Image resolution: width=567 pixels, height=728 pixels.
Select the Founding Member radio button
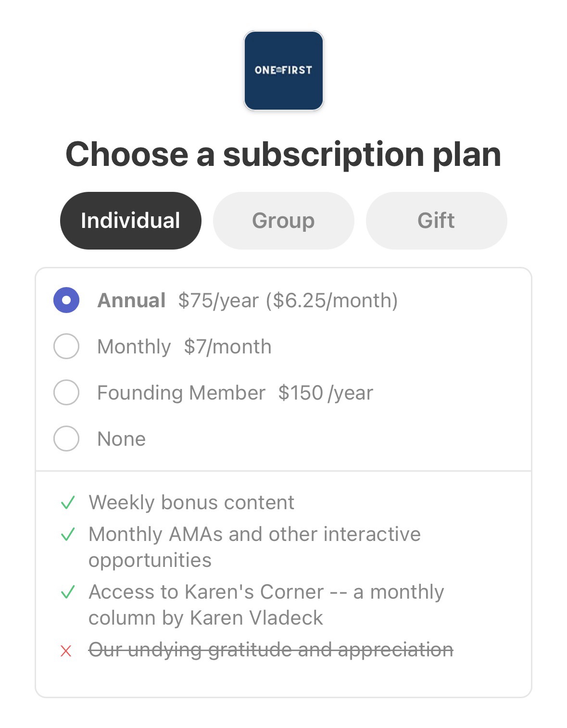(66, 393)
